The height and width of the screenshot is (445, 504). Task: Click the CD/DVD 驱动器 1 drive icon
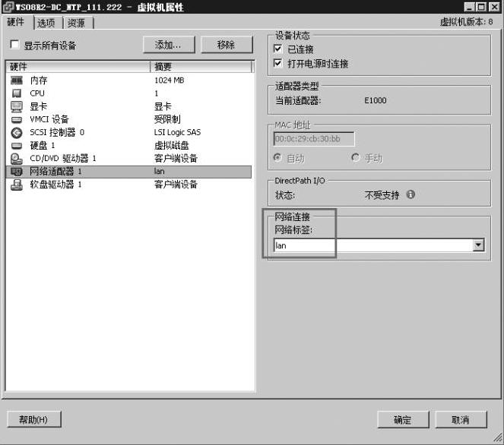point(17,158)
